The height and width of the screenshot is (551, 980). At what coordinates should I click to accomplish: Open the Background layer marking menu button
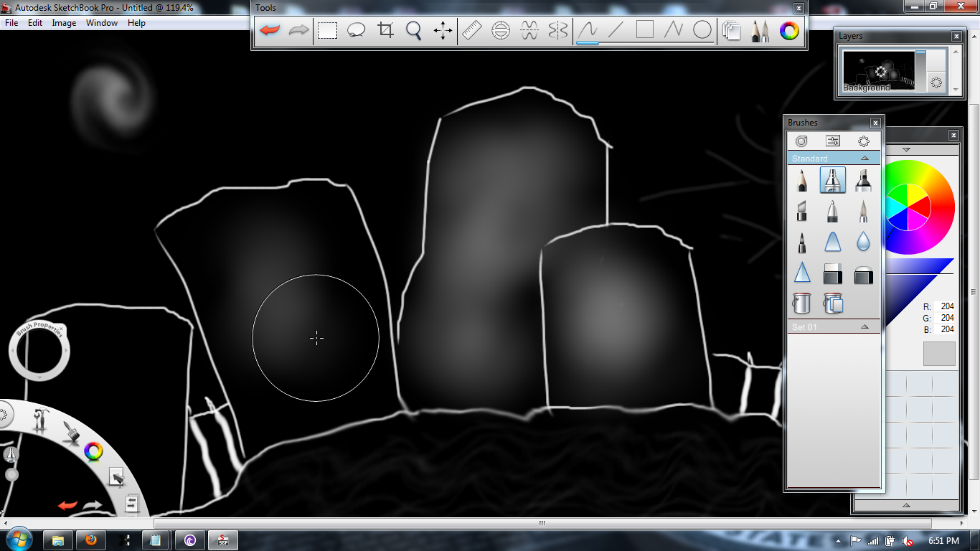[936, 83]
